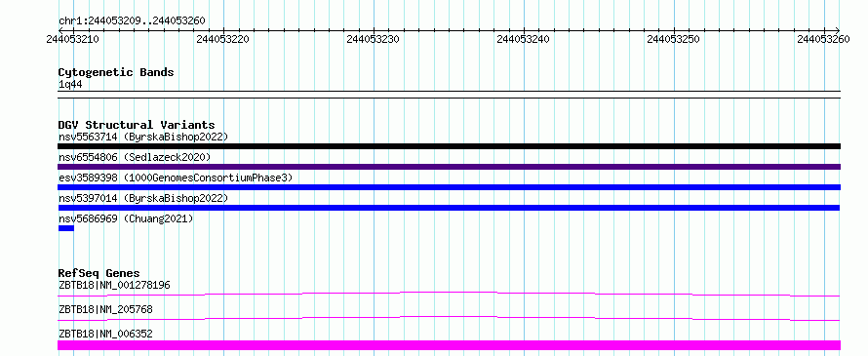Viewport: 868px width, 356px height.
Task: Click the RefSeq Genes track title
Action: pyautogui.click(x=99, y=273)
